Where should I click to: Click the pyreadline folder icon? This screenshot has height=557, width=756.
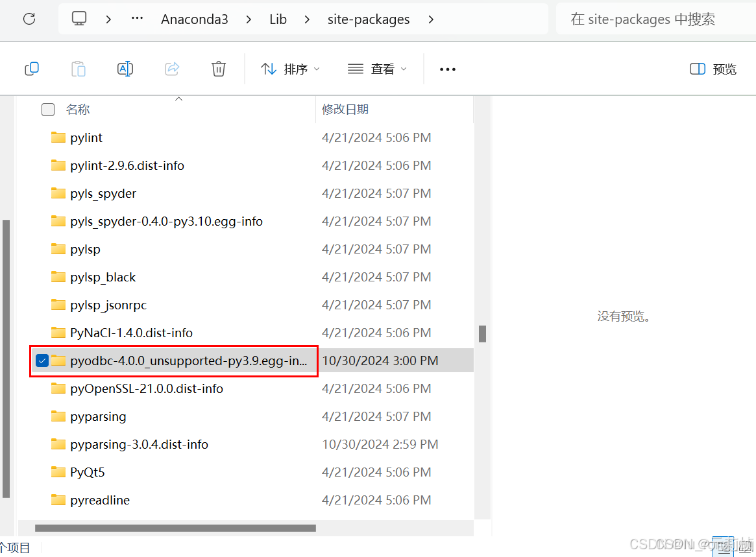point(58,500)
